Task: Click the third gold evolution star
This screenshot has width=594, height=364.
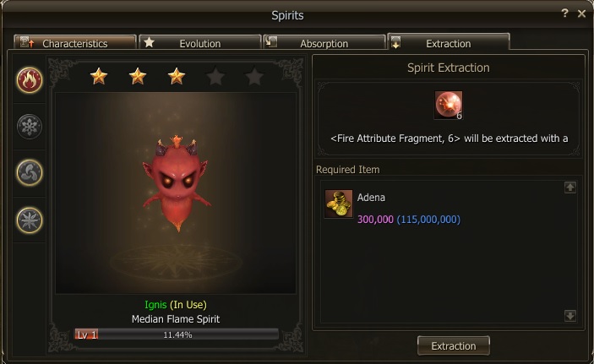Action: coord(176,76)
